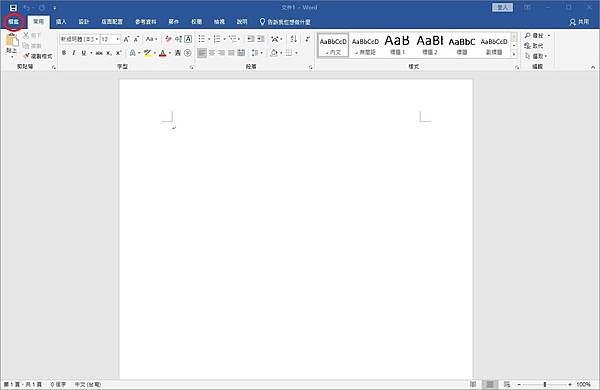Click Decrease Font Size icon

tap(136, 39)
